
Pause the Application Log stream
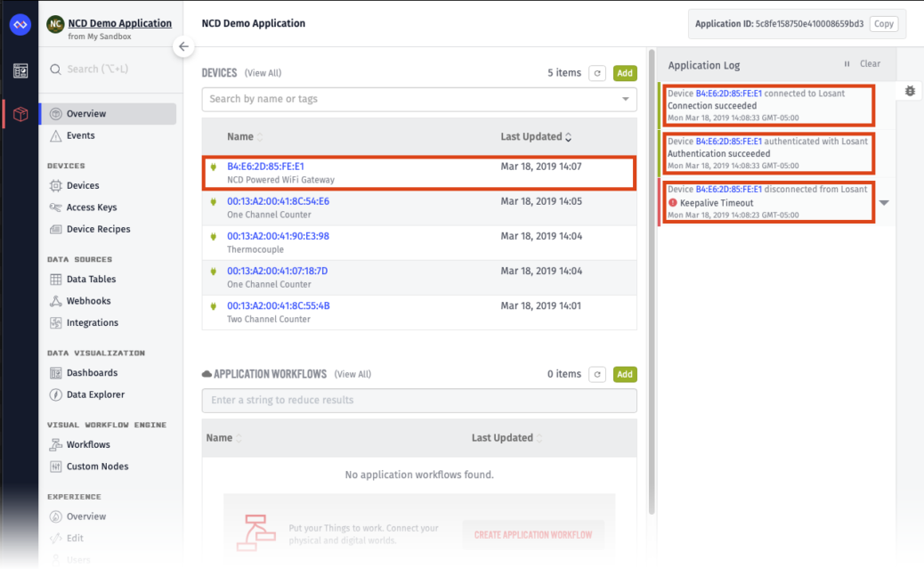pos(847,64)
